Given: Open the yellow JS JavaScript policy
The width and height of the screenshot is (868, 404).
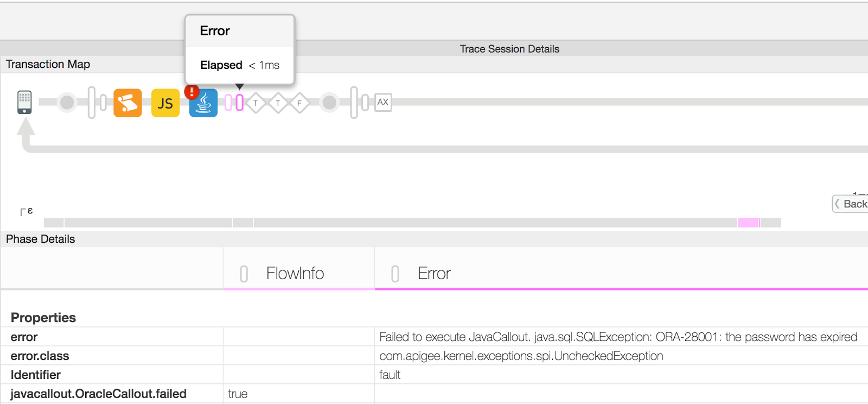Looking at the screenshot, I should tap(165, 103).
